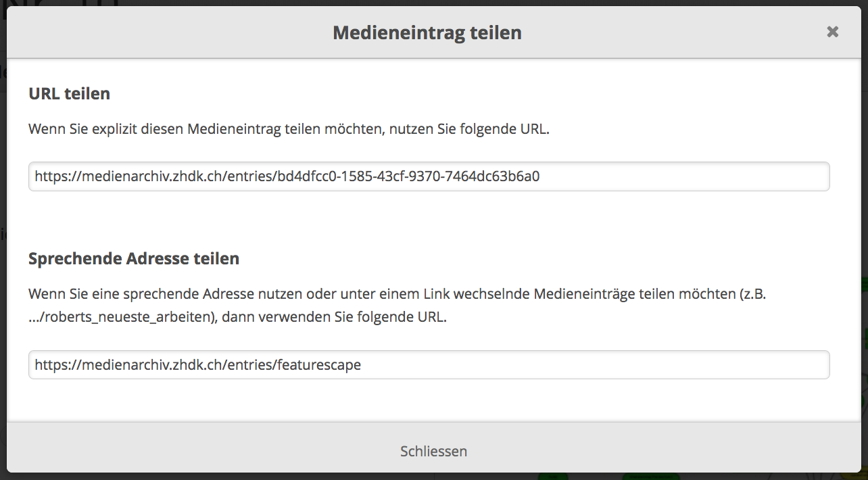Click the grey header bar left of title

coord(169,32)
